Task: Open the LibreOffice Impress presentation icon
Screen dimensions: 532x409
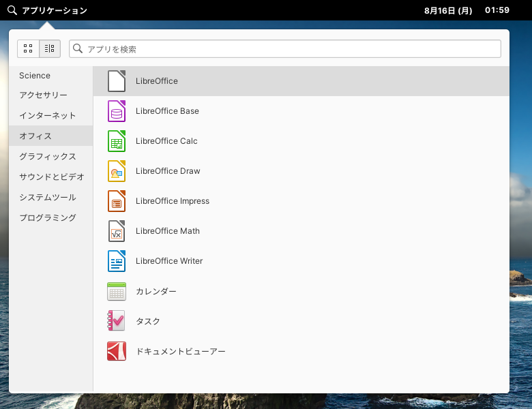Action: [x=117, y=201]
